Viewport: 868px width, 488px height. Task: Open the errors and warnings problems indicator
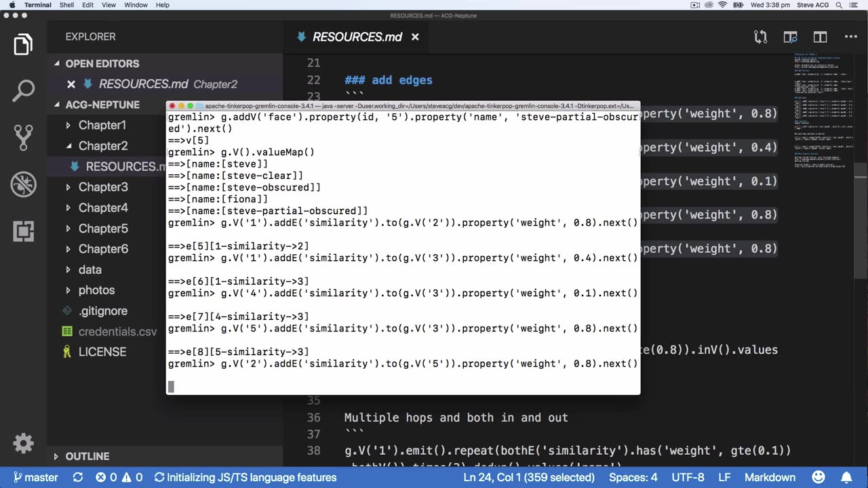(119, 477)
